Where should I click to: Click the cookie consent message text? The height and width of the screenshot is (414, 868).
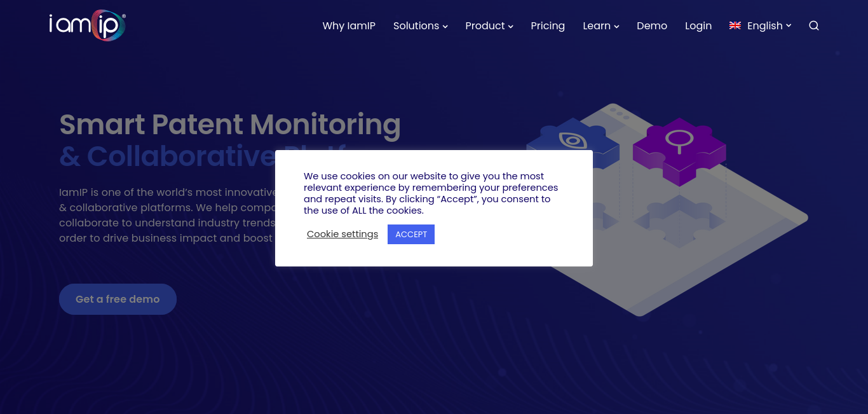click(x=431, y=193)
